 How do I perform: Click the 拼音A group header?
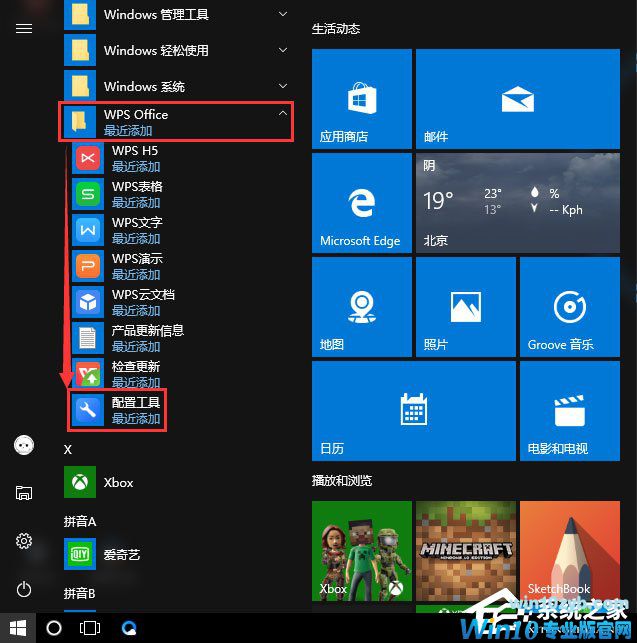[x=80, y=521]
